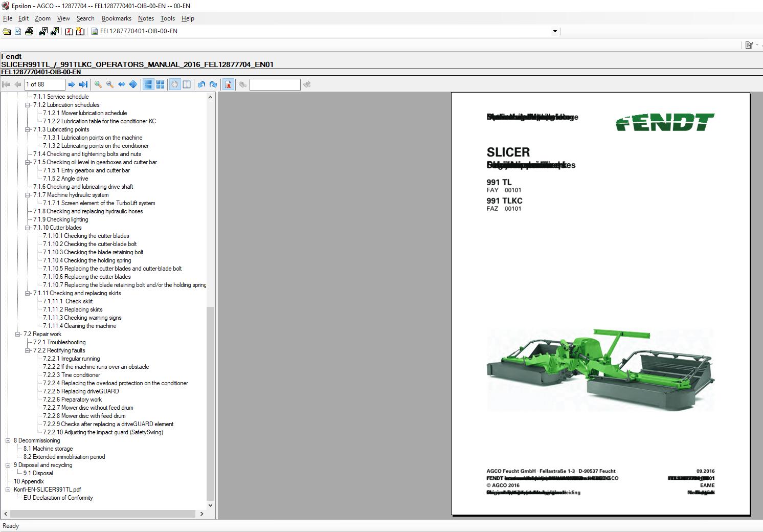Viewport: 763px width, 532px height.
Task: Open the Bookmarks menu
Action: (117, 18)
